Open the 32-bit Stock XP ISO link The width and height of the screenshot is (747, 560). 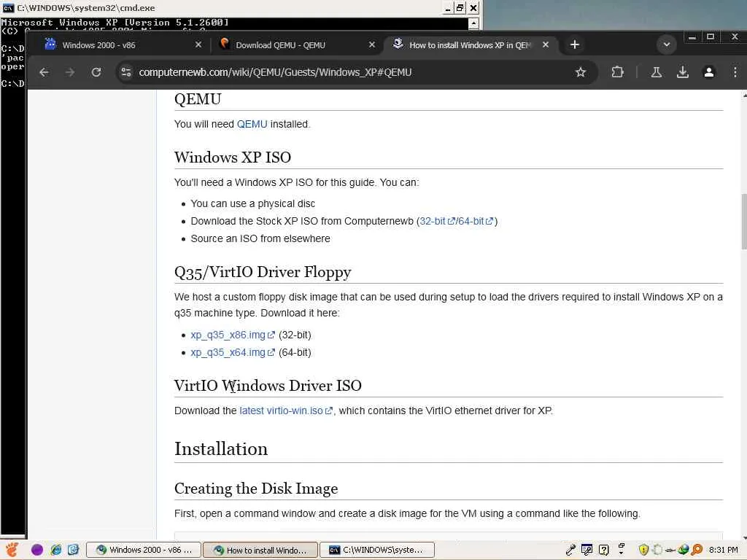tap(437, 222)
